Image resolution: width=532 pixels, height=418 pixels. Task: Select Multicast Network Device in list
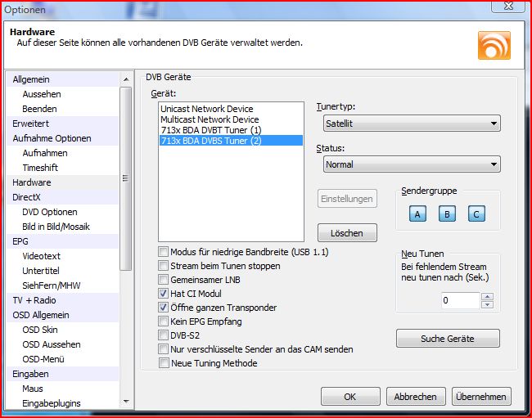click(231, 119)
